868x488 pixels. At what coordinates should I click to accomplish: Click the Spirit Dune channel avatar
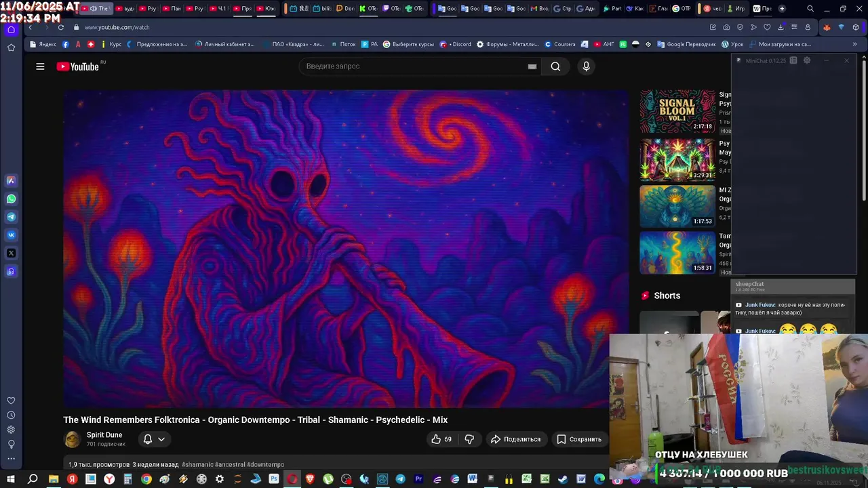[x=72, y=439]
